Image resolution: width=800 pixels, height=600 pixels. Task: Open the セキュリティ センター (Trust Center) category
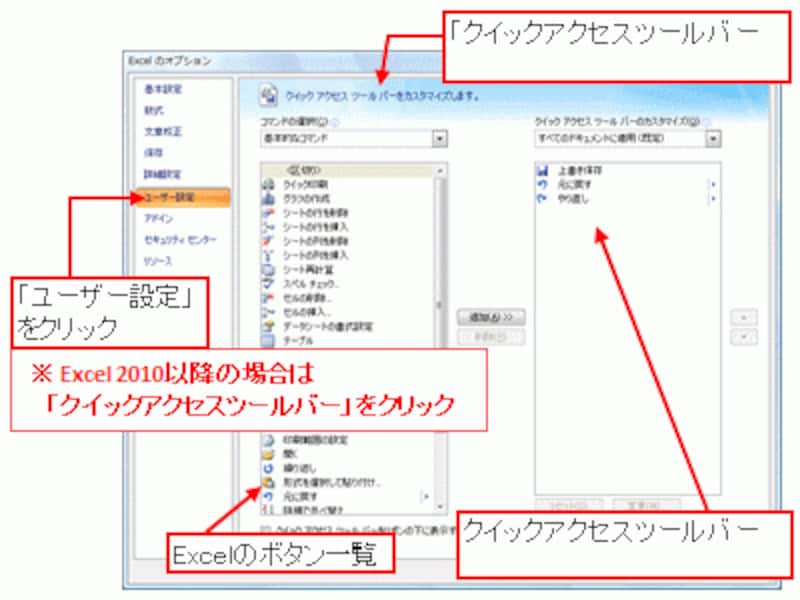pos(180,240)
